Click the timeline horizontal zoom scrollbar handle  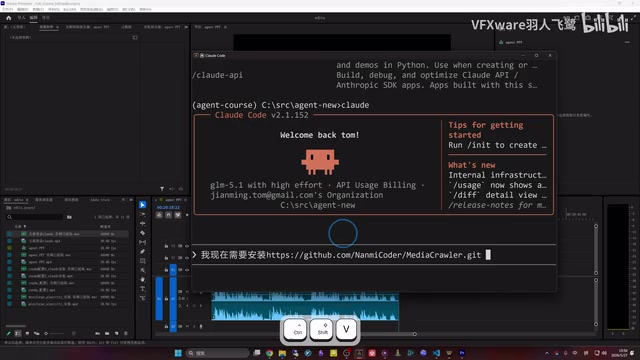pyautogui.click(x=414, y=334)
